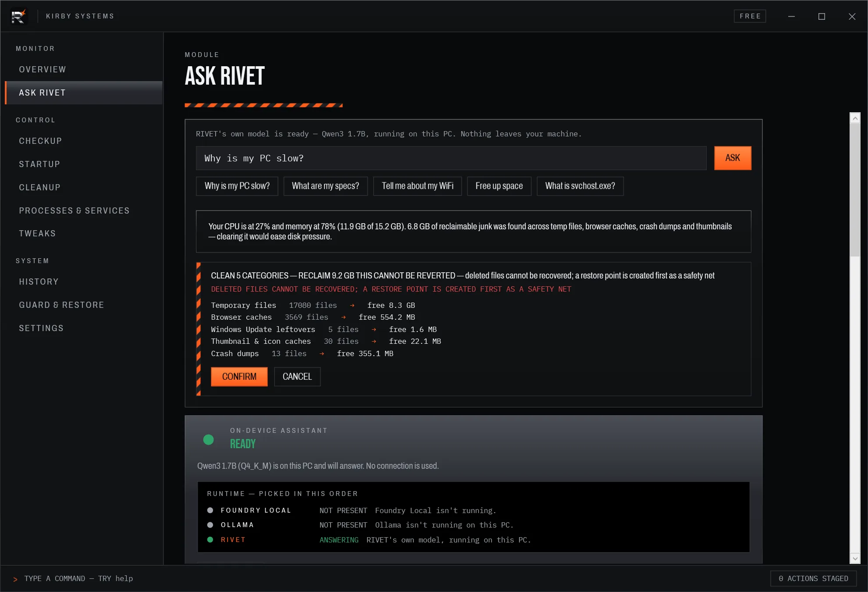
Task: Click the RIVET logo icon
Action: point(18,16)
